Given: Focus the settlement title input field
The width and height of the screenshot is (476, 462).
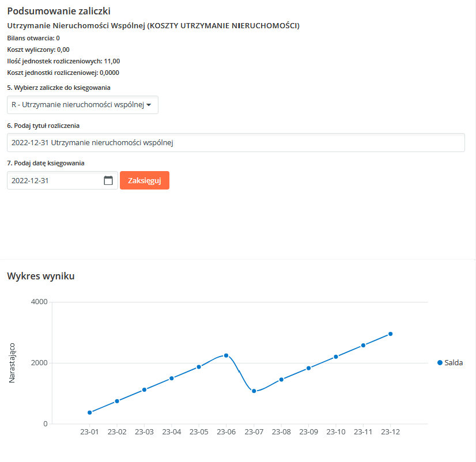Looking at the screenshot, I should (x=236, y=143).
